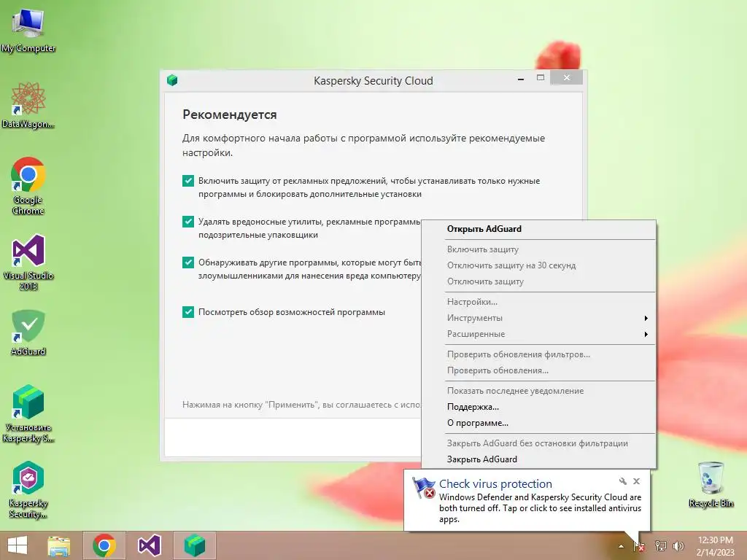Close the Kaspersky Security Cloud window

pos(566,77)
